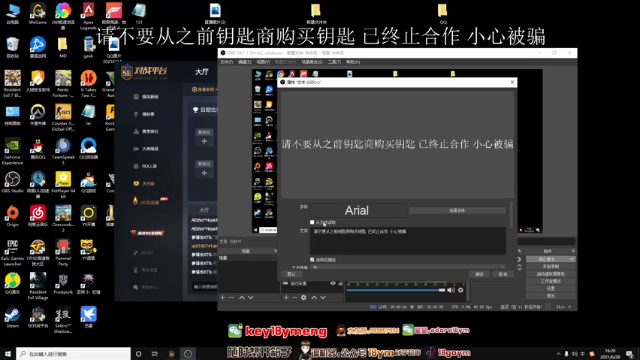Image resolution: width=640 pixels, height=360 pixels.
Task: Open the Overwatch desktop shortcut
Action: coord(38,115)
